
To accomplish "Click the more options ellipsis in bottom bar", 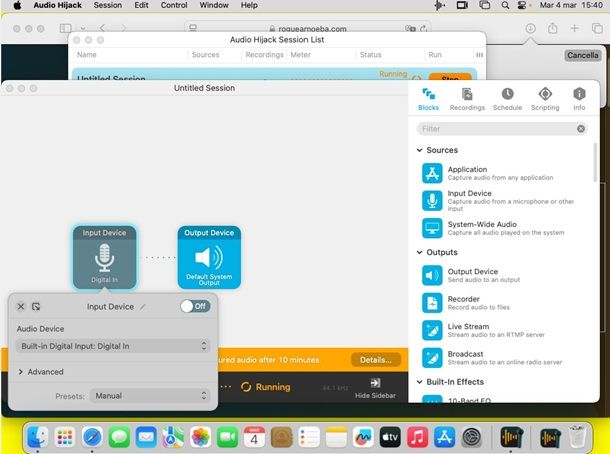I will tap(226, 387).
